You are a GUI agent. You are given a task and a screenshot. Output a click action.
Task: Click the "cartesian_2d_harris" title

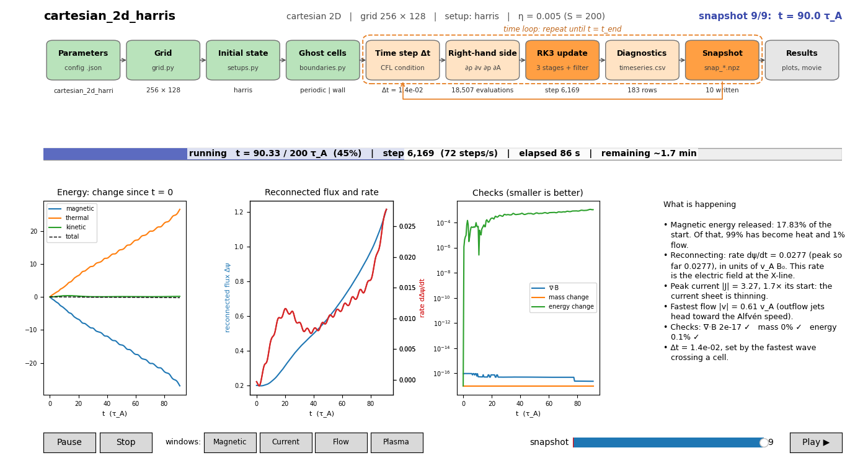(110, 16)
